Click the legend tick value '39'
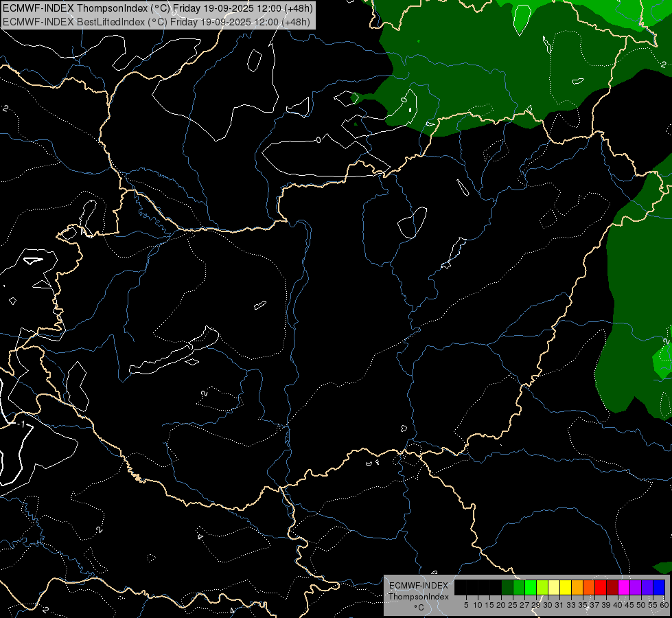This screenshot has width=672, height=618. pos(606,605)
